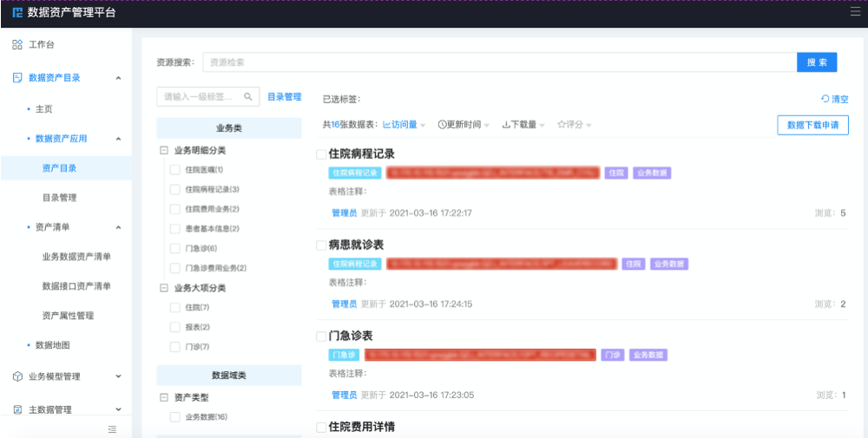Tick the 门急诊费用业务(2) filter checkbox
This screenshot has height=438, width=868.
(x=175, y=268)
